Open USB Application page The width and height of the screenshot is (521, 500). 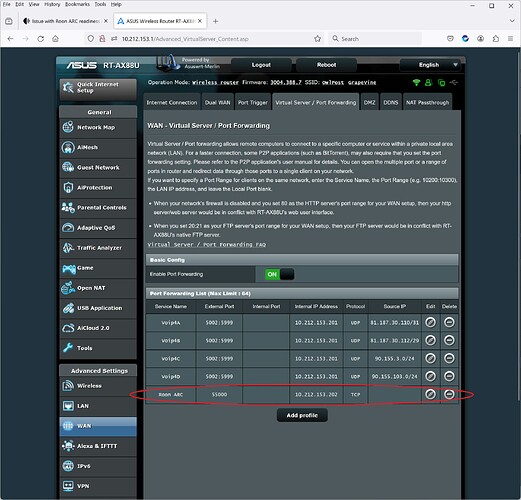(98, 308)
